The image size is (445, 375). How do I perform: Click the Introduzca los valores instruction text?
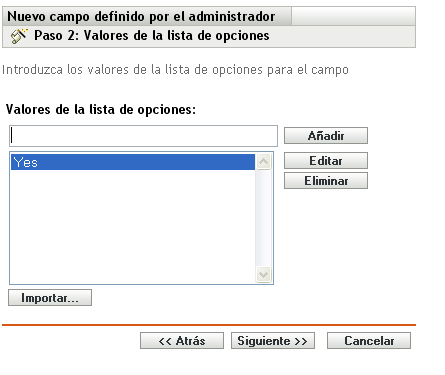click(175, 70)
